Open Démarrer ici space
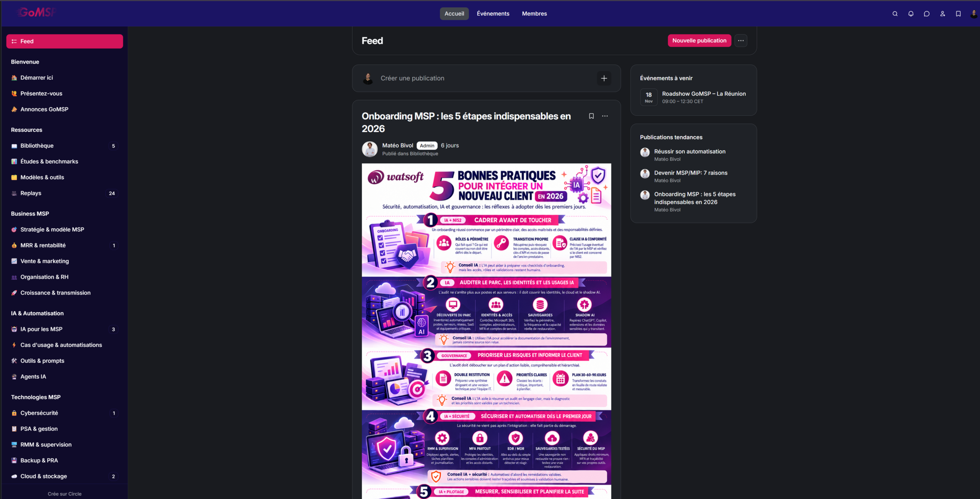Screen dimensions: 980x499 tap(65, 78)
